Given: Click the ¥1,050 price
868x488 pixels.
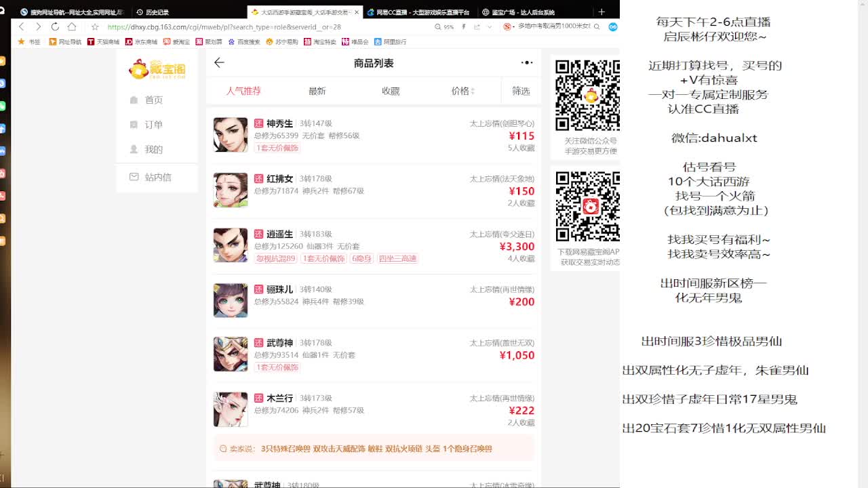Looking at the screenshot, I should tap(517, 355).
